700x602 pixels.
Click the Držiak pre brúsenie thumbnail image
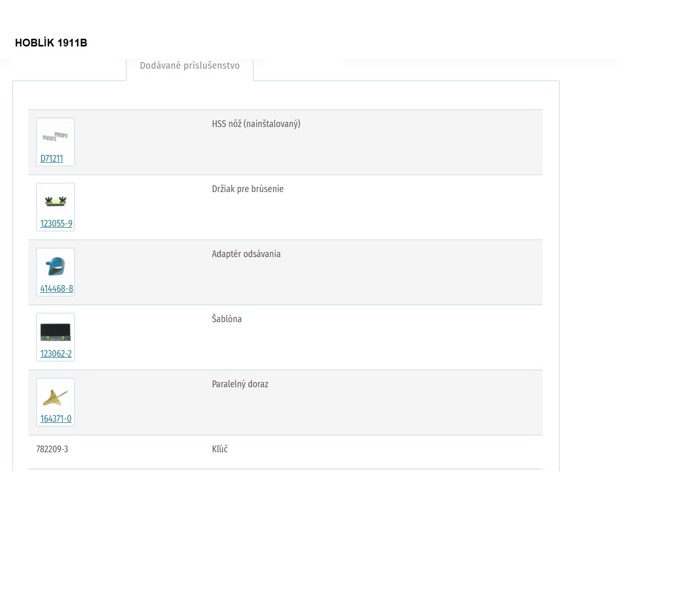[55, 201]
